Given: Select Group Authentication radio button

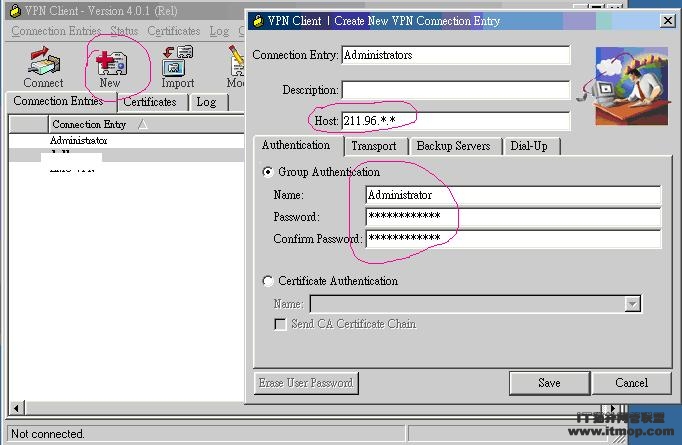Looking at the screenshot, I should click(x=268, y=172).
